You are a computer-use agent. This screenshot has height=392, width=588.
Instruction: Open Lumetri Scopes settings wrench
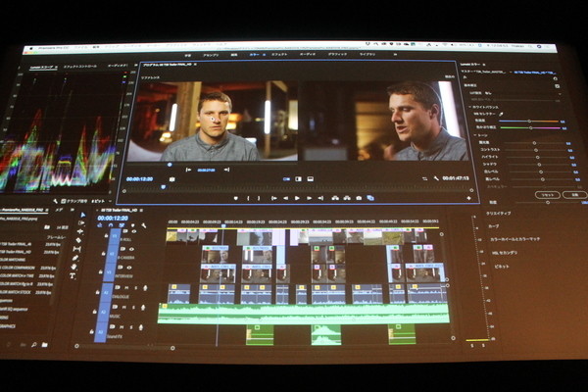point(56,201)
